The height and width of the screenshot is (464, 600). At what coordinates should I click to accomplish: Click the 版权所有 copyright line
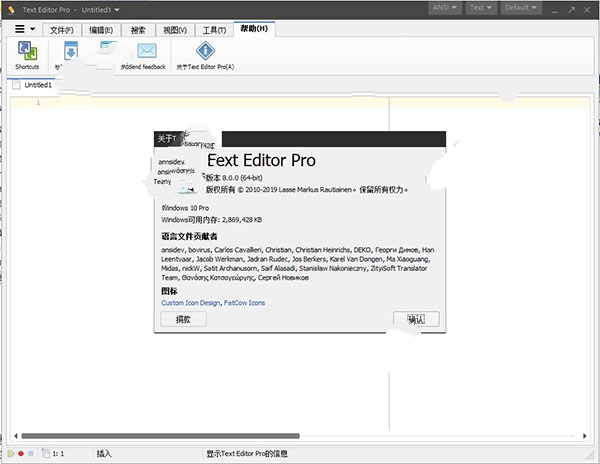[307, 189]
